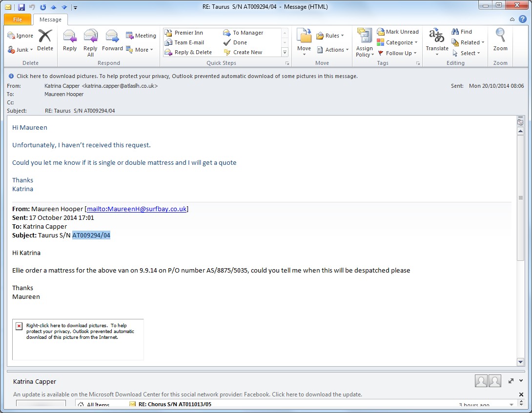Mark this message as Unread

coord(398,32)
